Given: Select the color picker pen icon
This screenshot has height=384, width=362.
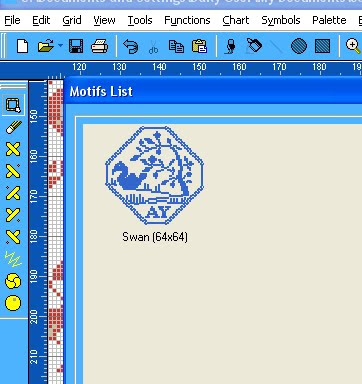Looking at the screenshot, I should coord(231,46).
